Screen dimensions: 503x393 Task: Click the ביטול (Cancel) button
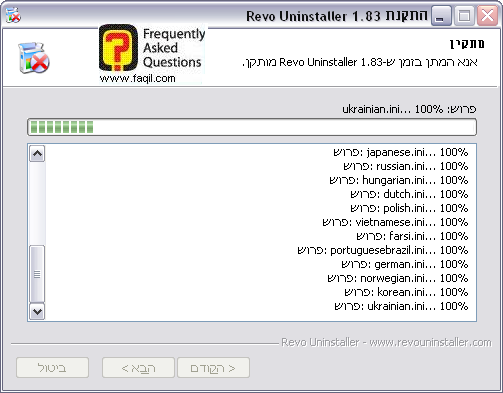[x=52, y=368]
